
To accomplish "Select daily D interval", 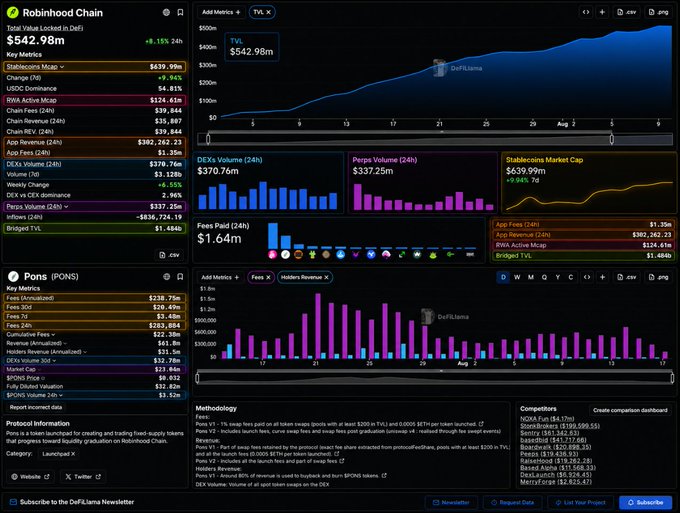I will point(503,277).
